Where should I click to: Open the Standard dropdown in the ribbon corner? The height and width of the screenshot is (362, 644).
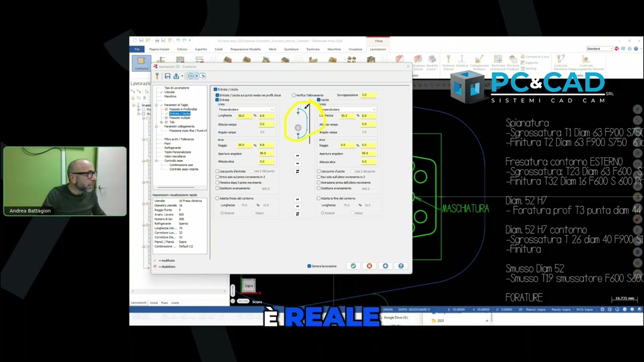click(600, 49)
